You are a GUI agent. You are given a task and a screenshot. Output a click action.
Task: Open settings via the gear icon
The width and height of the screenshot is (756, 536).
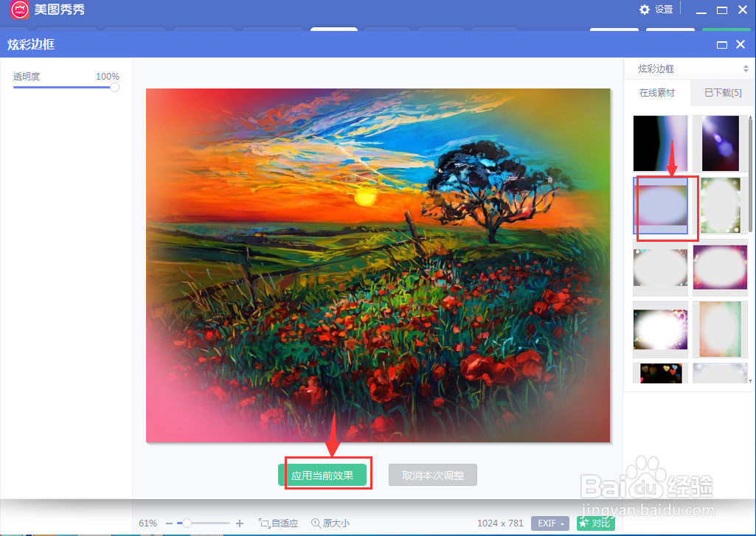coord(645,10)
